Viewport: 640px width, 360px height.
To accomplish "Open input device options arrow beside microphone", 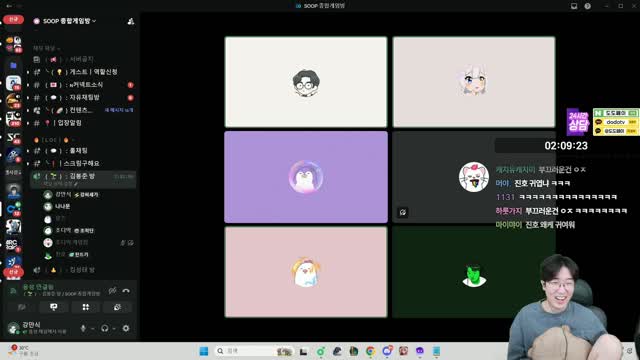I will click(93, 329).
